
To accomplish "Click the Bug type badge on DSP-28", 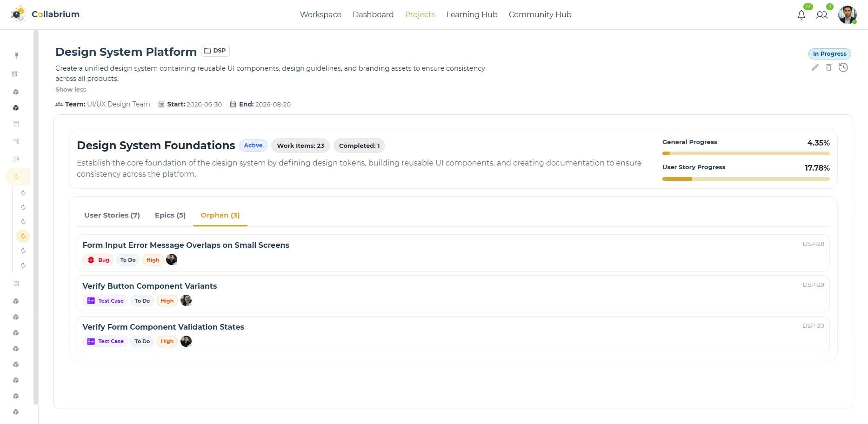I will click(98, 260).
